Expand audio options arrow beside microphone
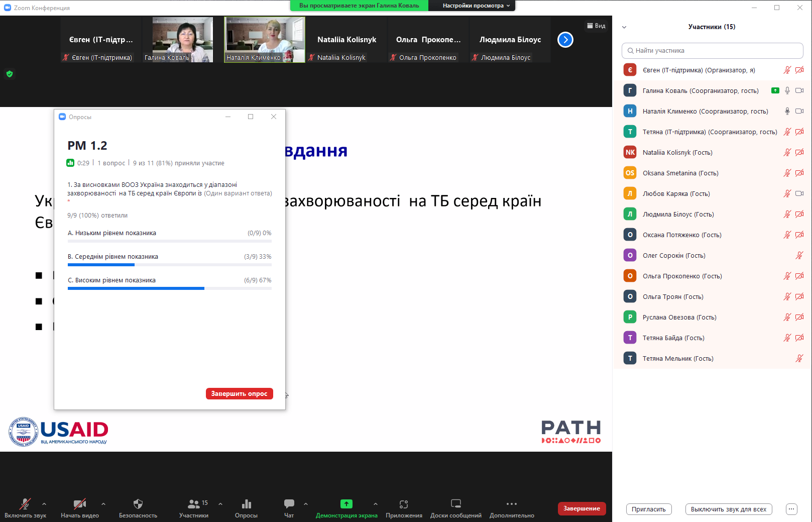This screenshot has width=812, height=522. tap(44, 503)
